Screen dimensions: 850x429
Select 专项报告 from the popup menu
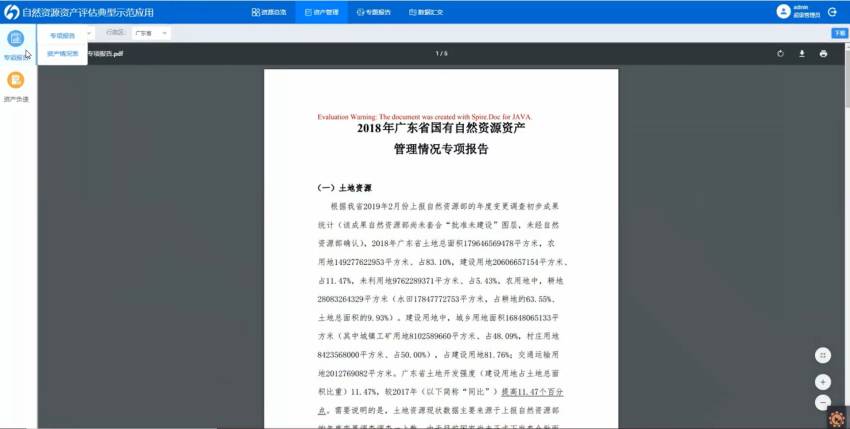pos(61,36)
